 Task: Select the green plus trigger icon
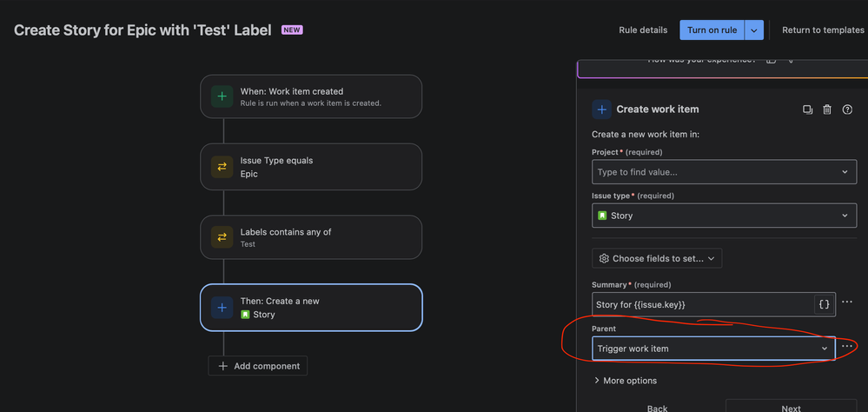click(222, 96)
